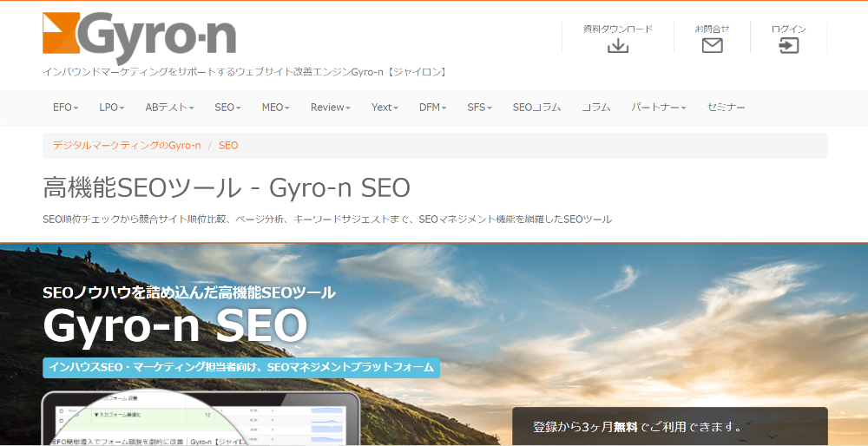Image resolution: width=868 pixels, height=446 pixels.
Task: Click the blue インハウスSEO banner label
Action: click(241, 367)
